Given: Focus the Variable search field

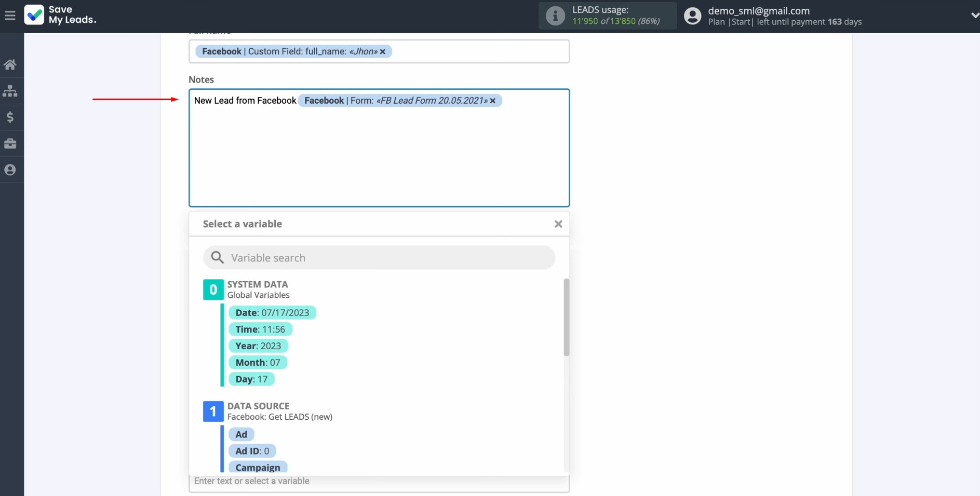Looking at the screenshot, I should [x=379, y=258].
